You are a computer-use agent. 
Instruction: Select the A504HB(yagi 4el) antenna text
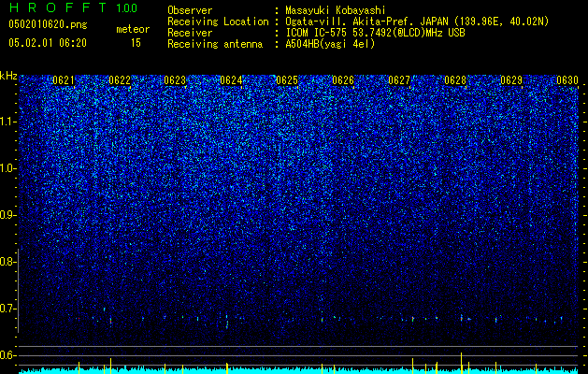(330, 44)
